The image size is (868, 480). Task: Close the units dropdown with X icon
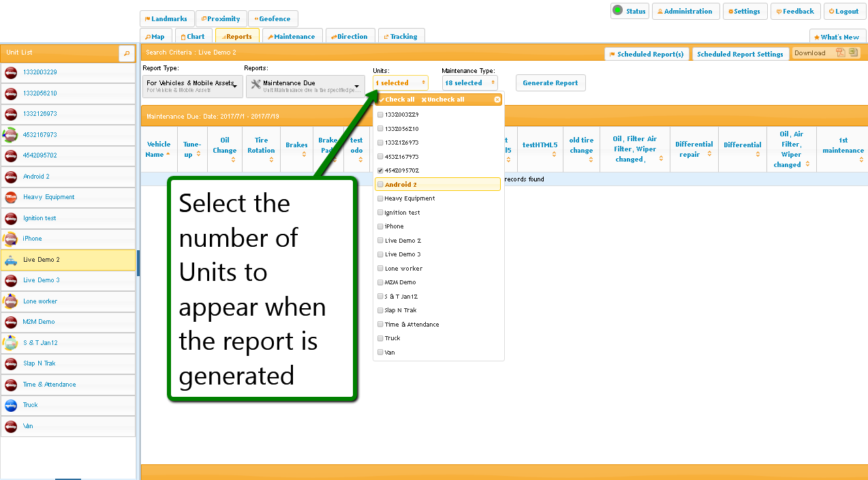[x=497, y=100]
